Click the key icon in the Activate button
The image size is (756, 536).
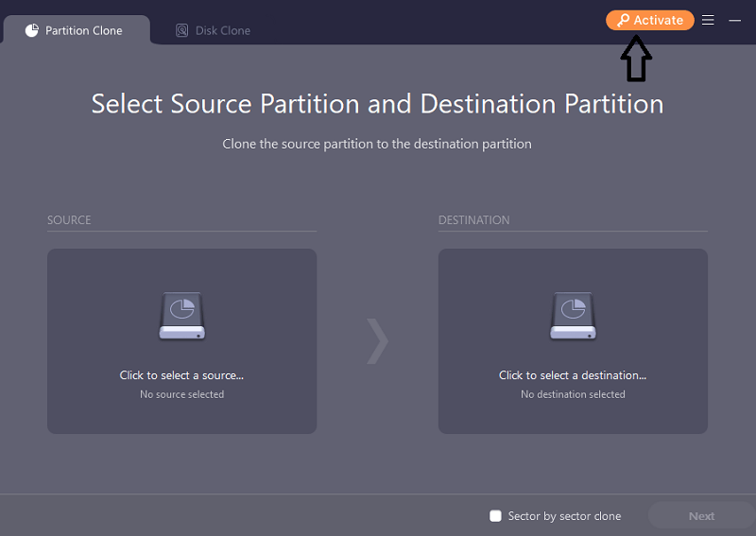[624, 20]
